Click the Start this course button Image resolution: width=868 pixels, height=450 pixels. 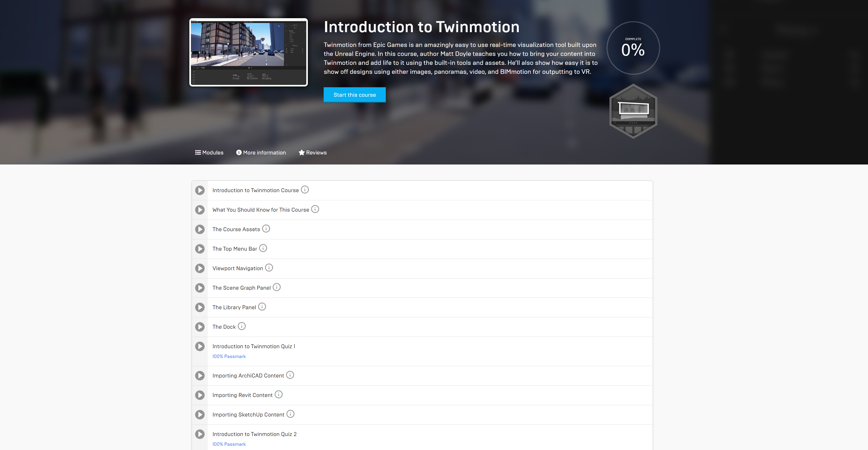(354, 95)
